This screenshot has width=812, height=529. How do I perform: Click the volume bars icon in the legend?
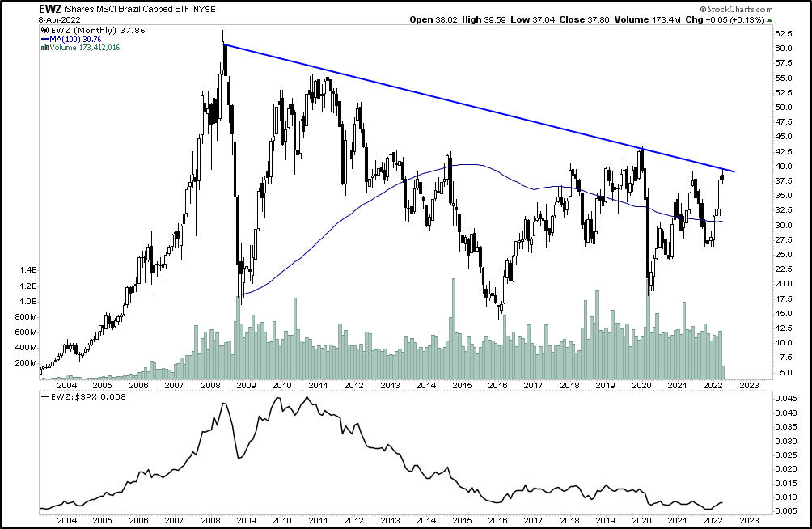tap(45, 48)
